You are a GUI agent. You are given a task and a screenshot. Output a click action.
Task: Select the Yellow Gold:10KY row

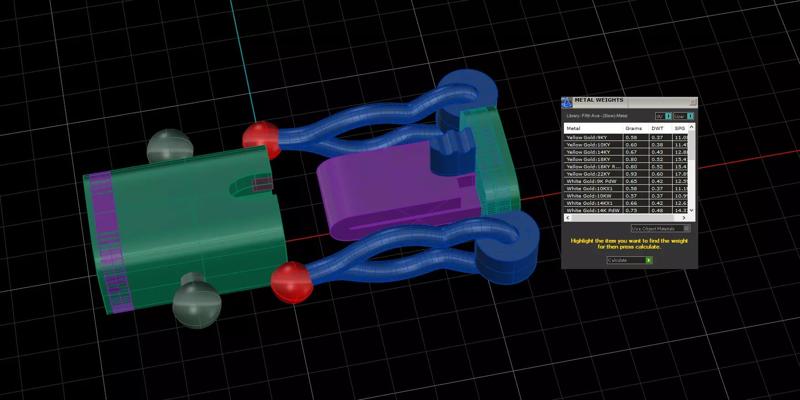tap(627, 145)
